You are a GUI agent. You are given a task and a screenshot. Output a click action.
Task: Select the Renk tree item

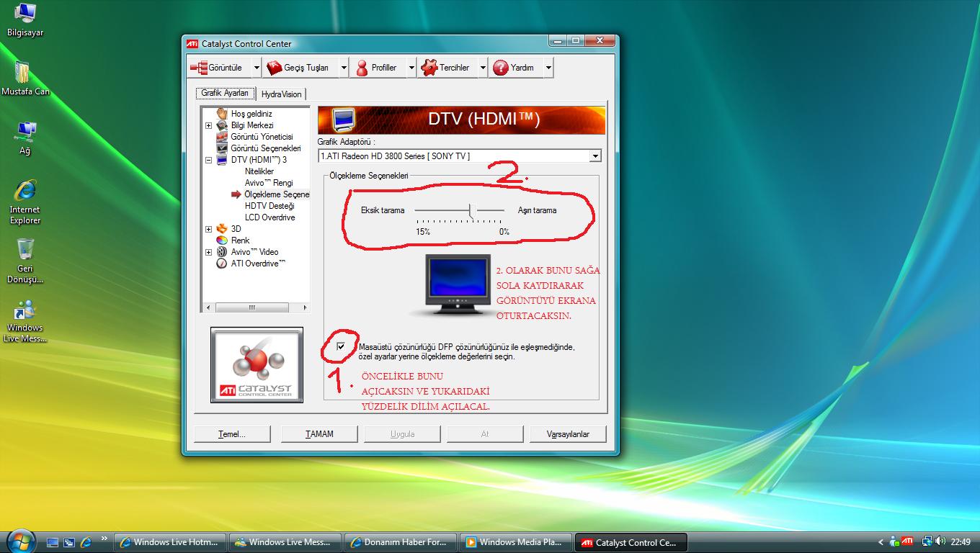240,240
